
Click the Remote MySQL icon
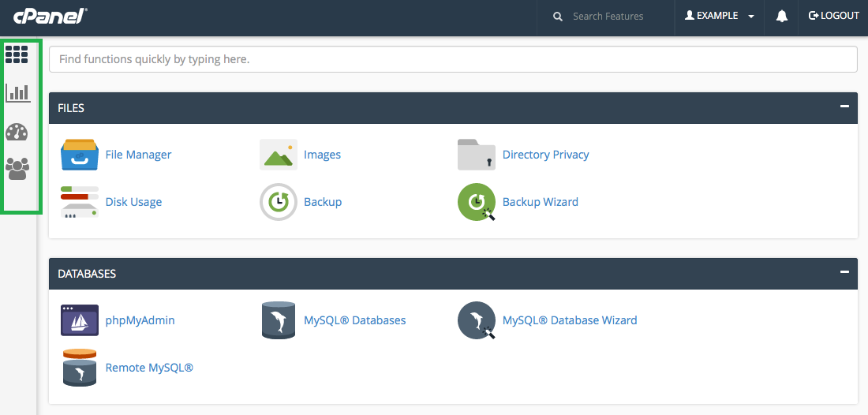point(80,368)
